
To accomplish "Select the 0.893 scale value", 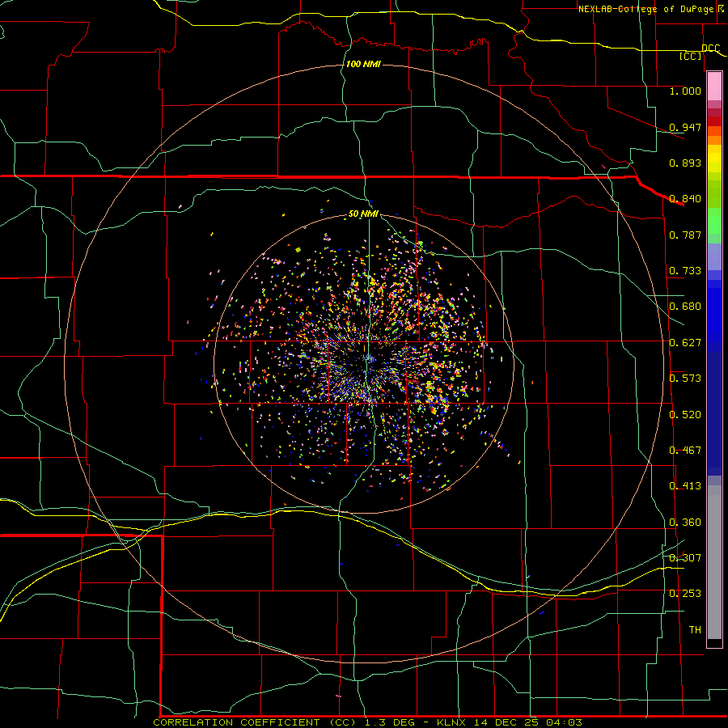I will (x=685, y=163).
